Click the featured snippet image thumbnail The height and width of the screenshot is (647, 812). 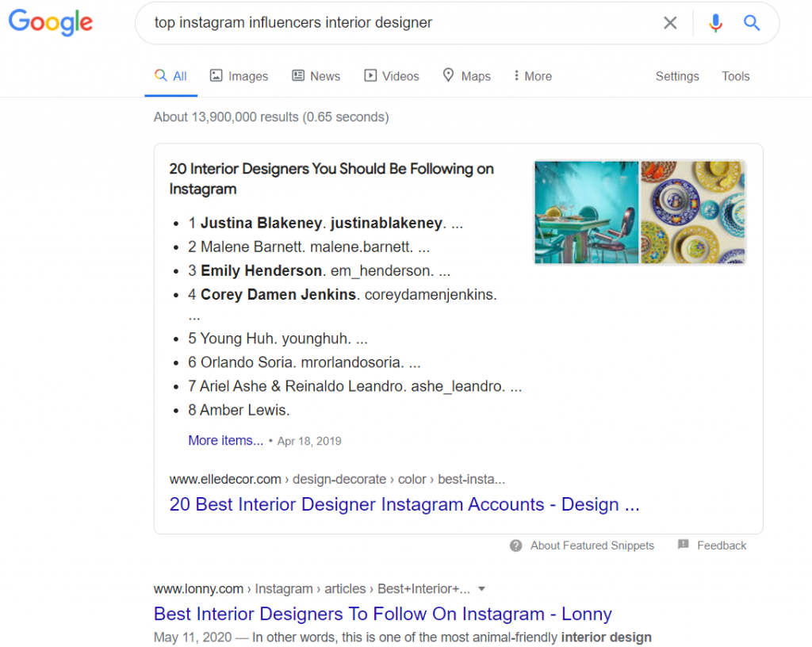639,212
